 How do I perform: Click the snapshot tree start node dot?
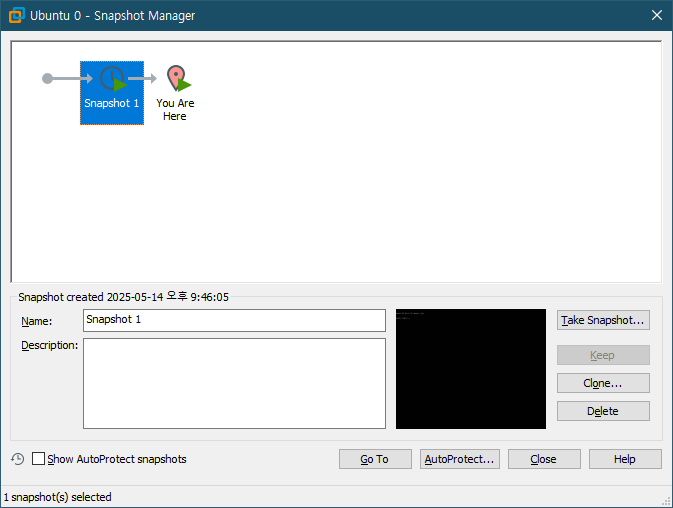click(x=47, y=79)
